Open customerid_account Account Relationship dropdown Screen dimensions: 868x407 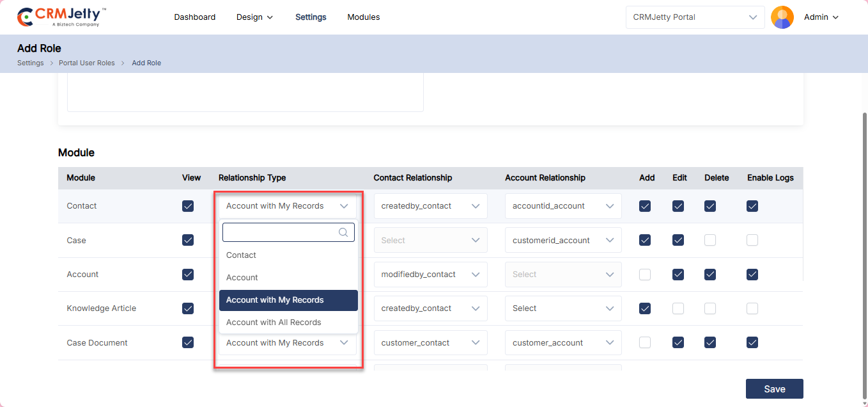tap(562, 241)
